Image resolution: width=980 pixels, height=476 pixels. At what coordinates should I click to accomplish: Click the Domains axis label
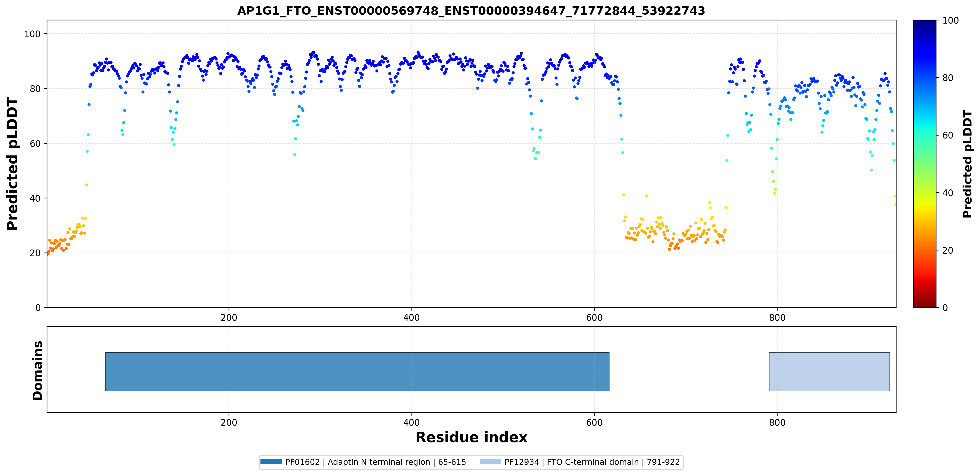[37, 371]
